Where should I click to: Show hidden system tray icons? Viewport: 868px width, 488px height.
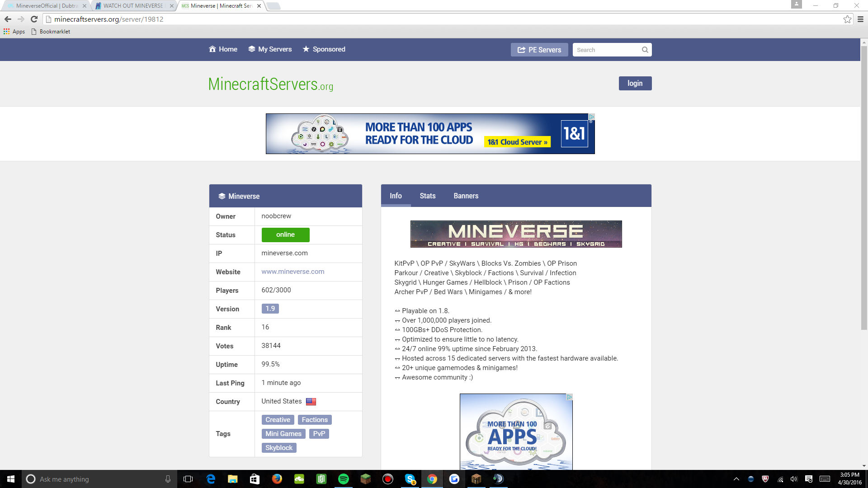tap(736, 479)
